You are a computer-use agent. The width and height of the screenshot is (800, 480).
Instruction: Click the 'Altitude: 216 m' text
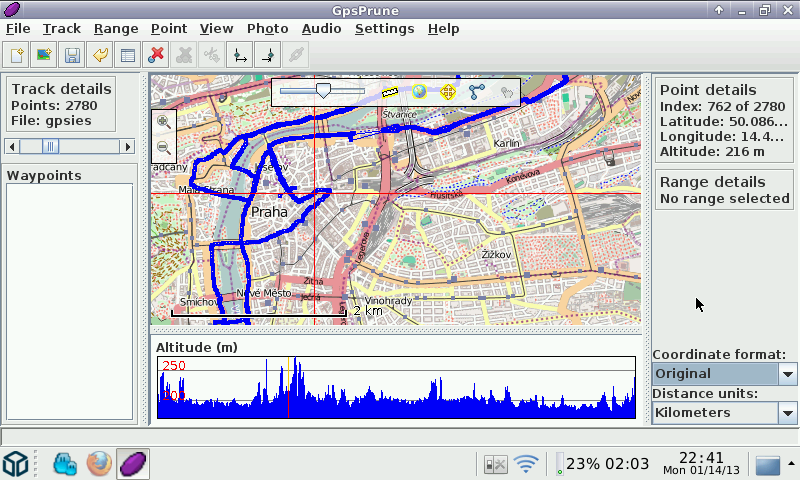point(712,151)
